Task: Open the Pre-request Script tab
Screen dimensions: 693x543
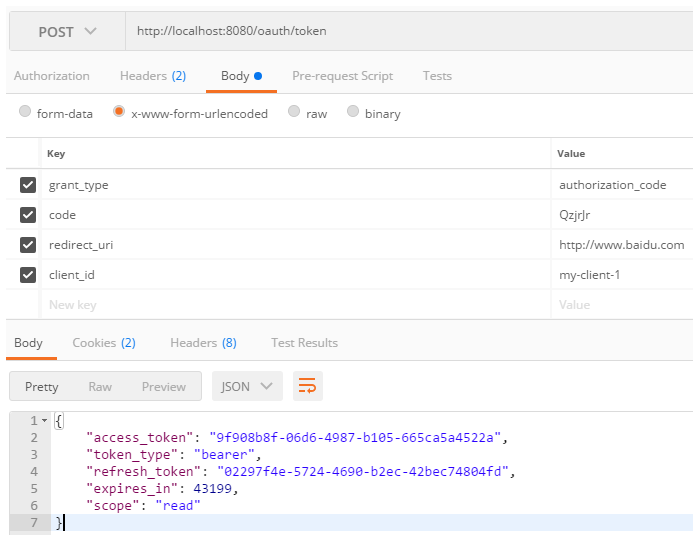Action: click(343, 76)
